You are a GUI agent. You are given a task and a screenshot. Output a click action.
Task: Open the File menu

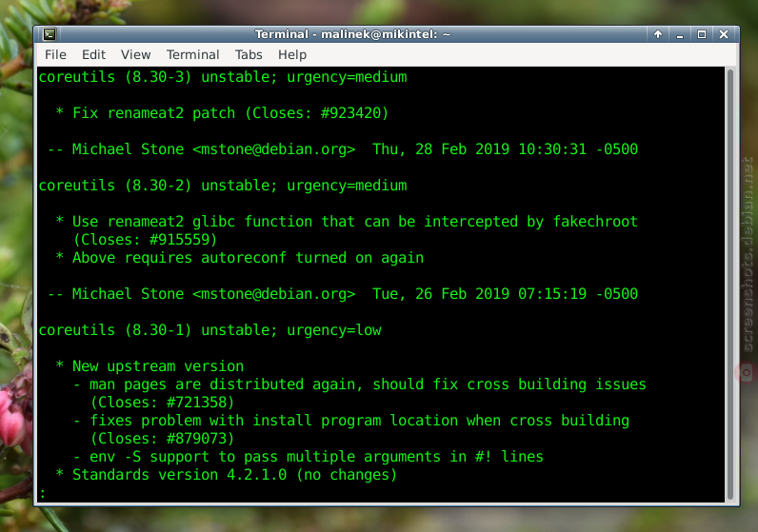click(x=55, y=54)
